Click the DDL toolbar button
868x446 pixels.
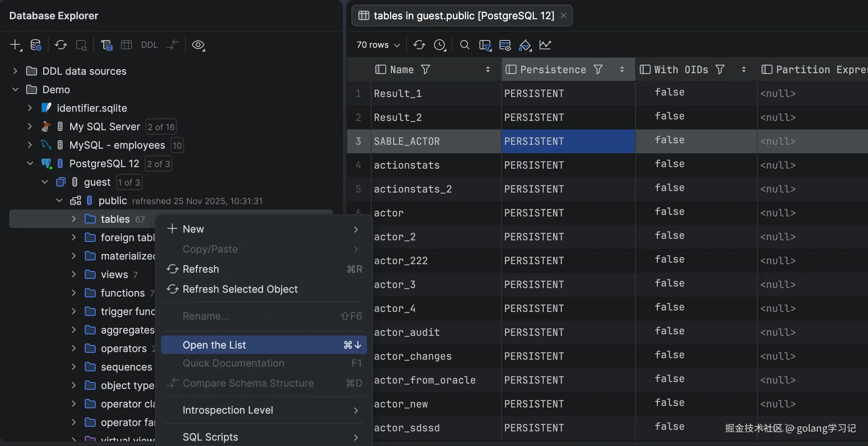click(149, 45)
